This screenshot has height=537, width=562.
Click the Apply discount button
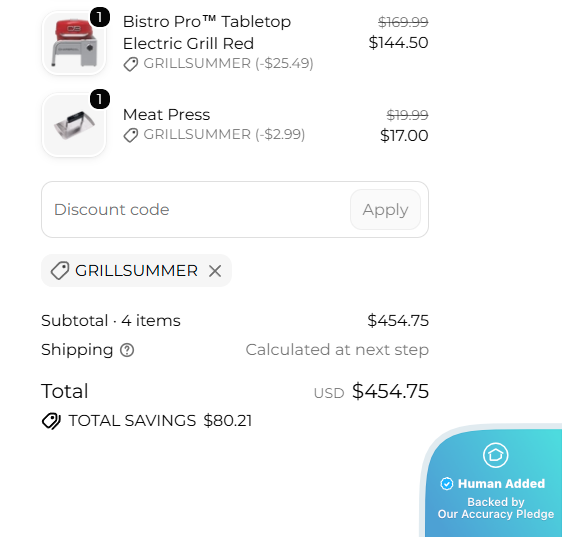click(x=385, y=210)
